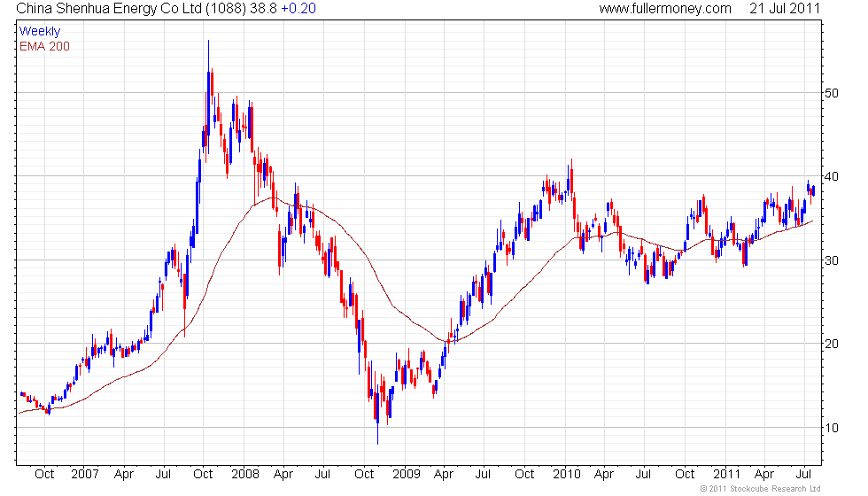The width and height of the screenshot is (868, 496).
Task: Click the price axis label '10'
Action: tap(832, 427)
